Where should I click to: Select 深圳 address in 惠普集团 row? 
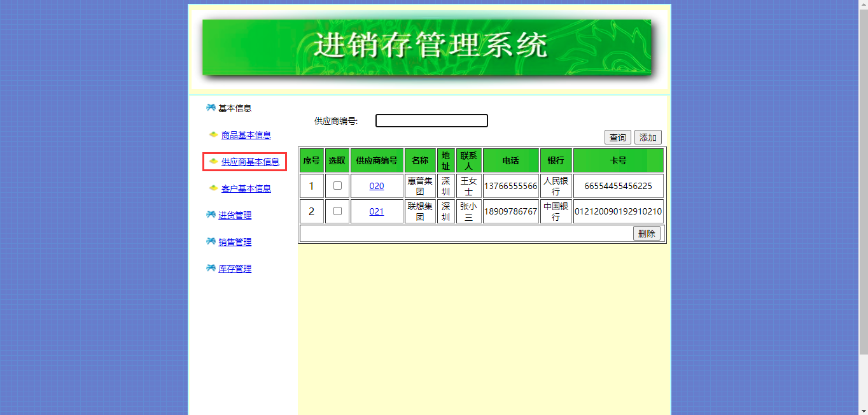(x=445, y=186)
